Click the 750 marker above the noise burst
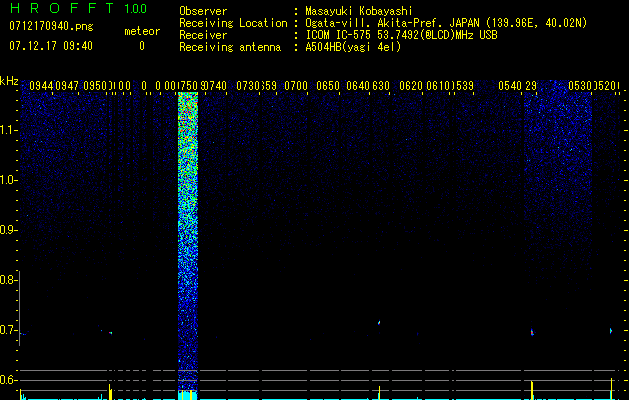Viewport: 629px width, 400px height. pyautogui.click(x=189, y=85)
